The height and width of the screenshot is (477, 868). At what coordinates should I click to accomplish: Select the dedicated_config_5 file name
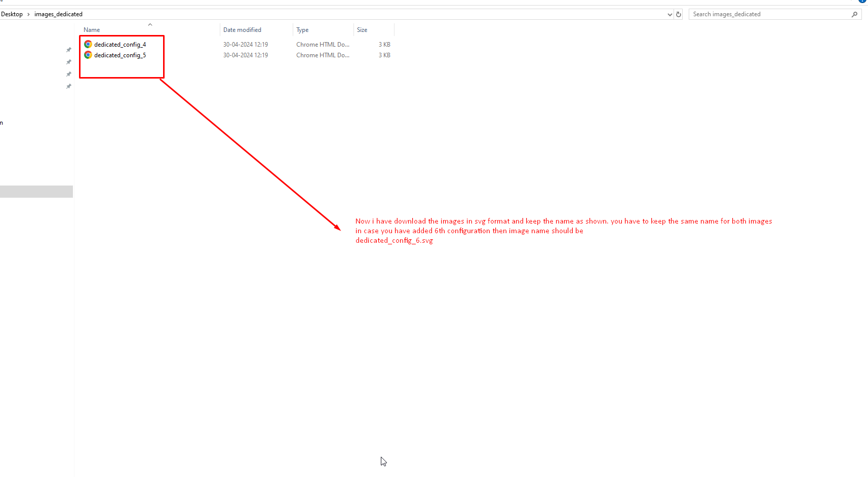point(120,55)
